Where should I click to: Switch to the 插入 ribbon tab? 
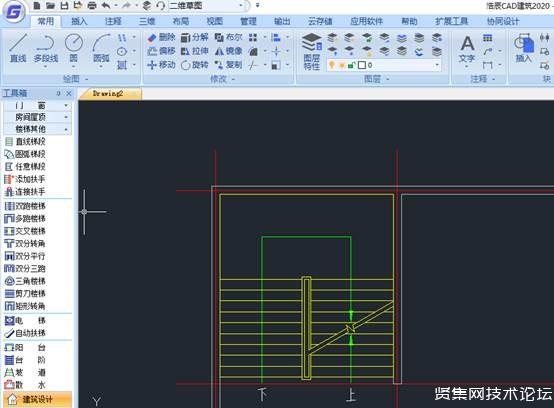pos(79,21)
